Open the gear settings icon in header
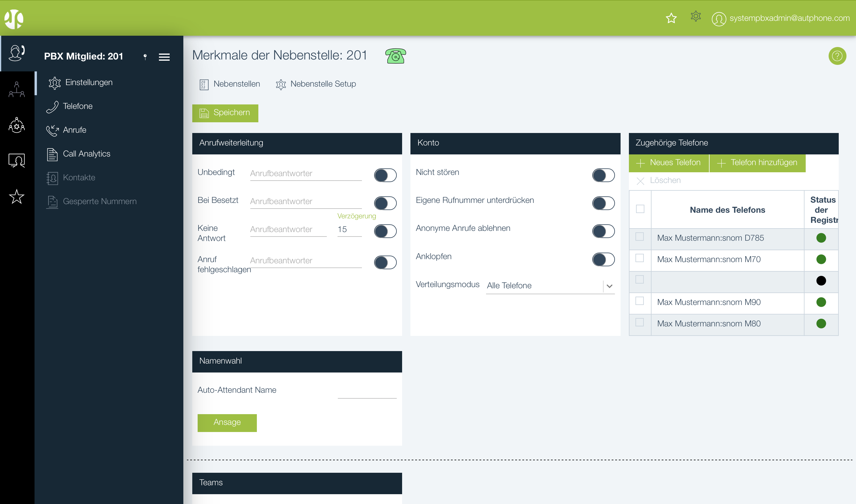This screenshot has width=856, height=504. [x=695, y=16]
